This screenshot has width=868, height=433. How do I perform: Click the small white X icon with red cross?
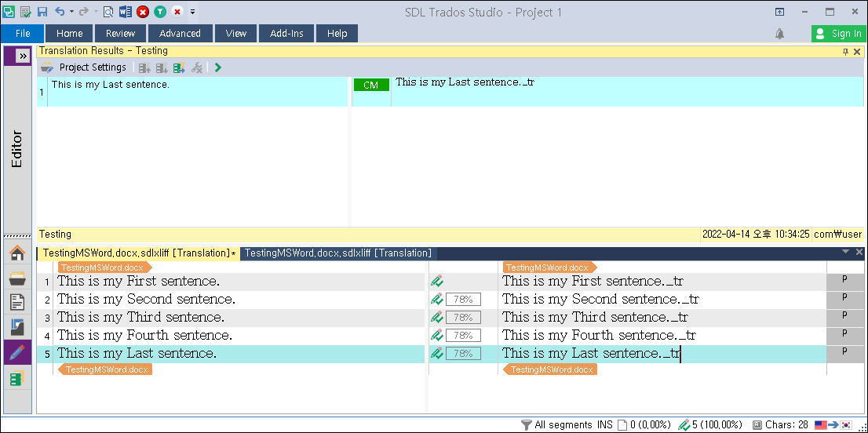[x=177, y=11]
